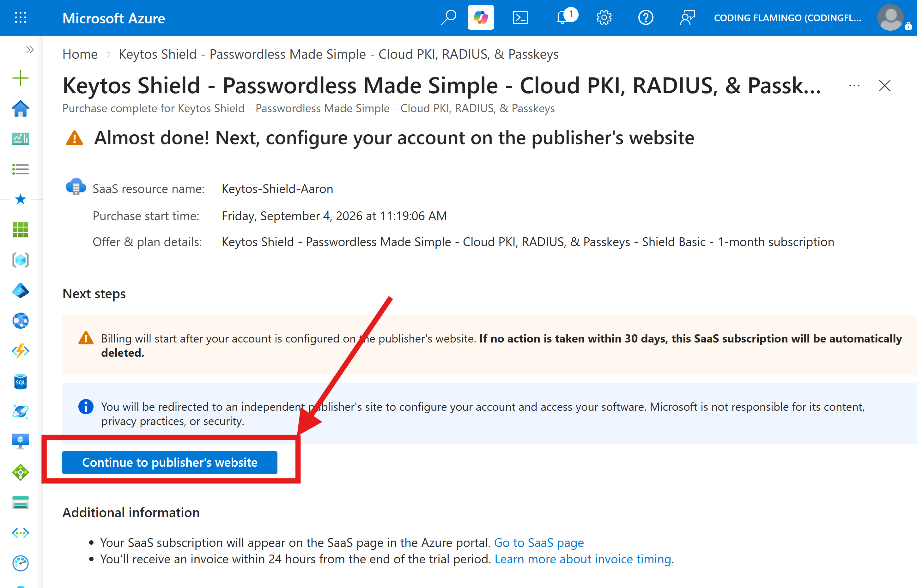Click the Home breadcrumb link
The width and height of the screenshot is (917, 588).
tap(80, 54)
